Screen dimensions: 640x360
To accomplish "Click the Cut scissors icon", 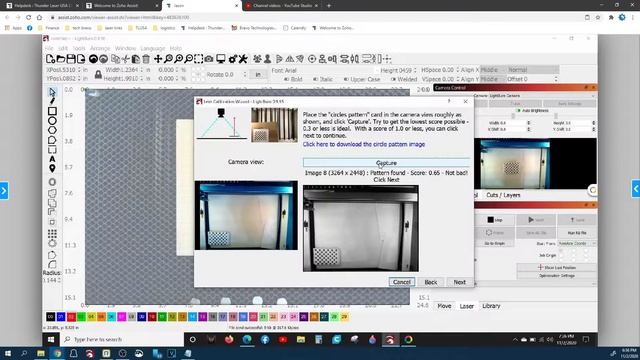I will point(126,59).
